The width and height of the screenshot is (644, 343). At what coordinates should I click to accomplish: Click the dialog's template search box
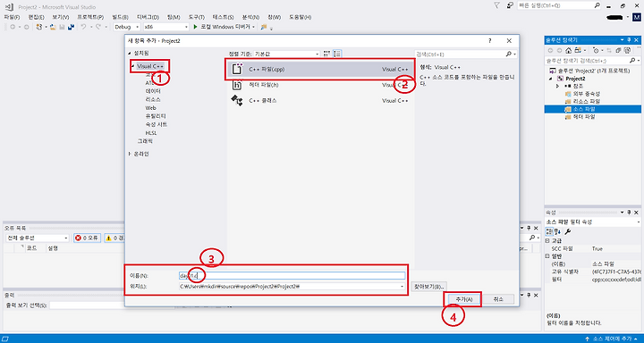pos(466,54)
